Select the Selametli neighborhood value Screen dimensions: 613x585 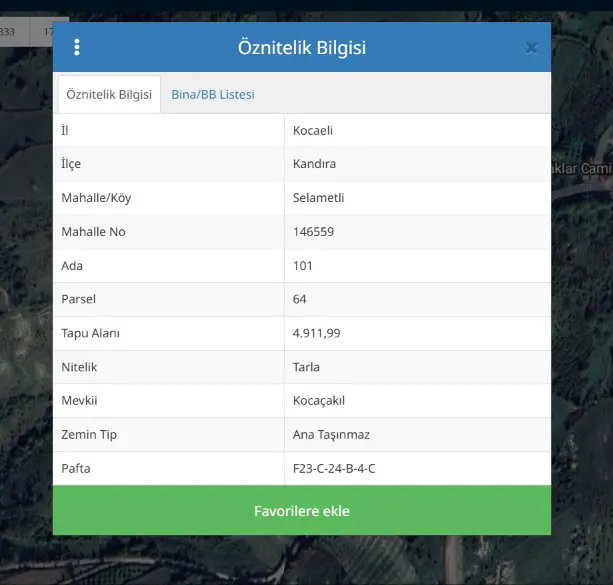pyautogui.click(x=319, y=198)
